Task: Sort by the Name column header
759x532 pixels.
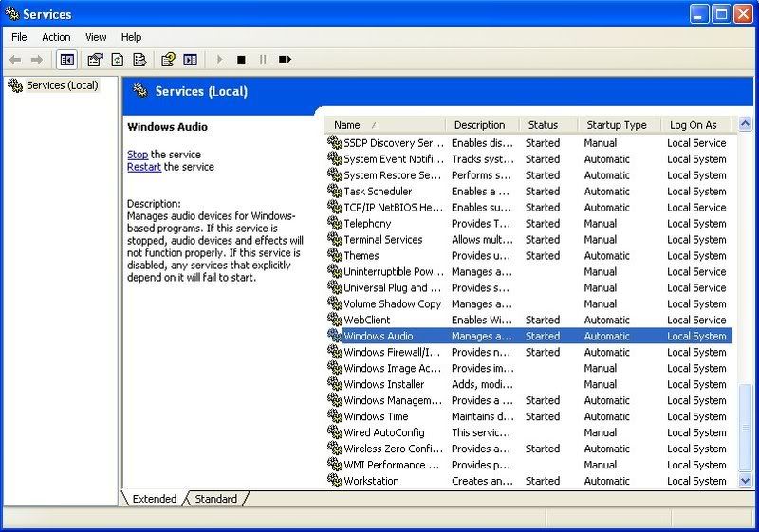Action: (384, 125)
